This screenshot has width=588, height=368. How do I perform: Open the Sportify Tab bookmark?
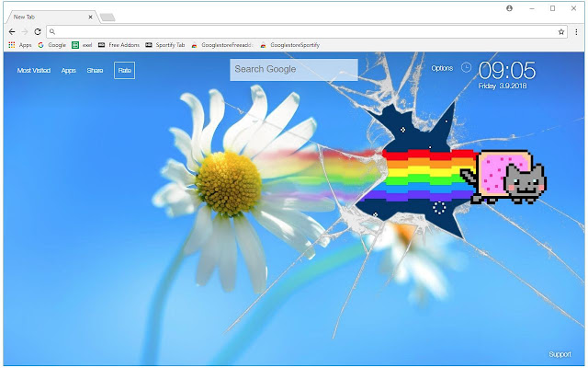(x=165, y=45)
